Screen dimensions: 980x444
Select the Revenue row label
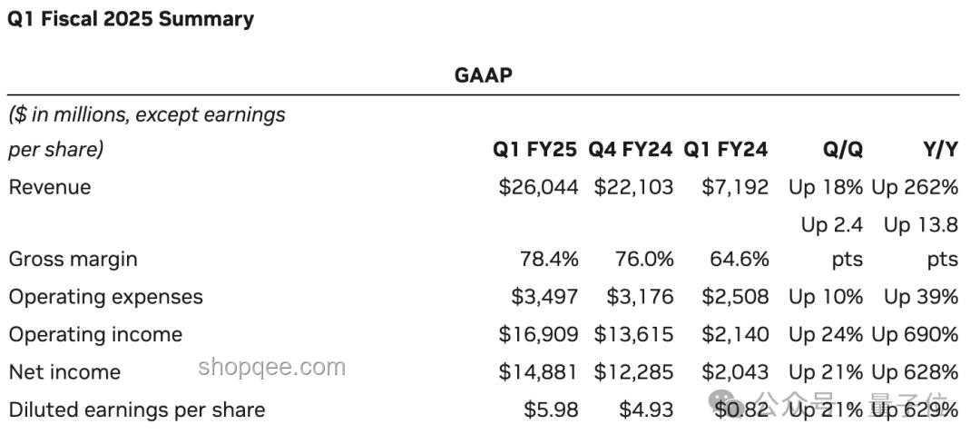(x=50, y=187)
